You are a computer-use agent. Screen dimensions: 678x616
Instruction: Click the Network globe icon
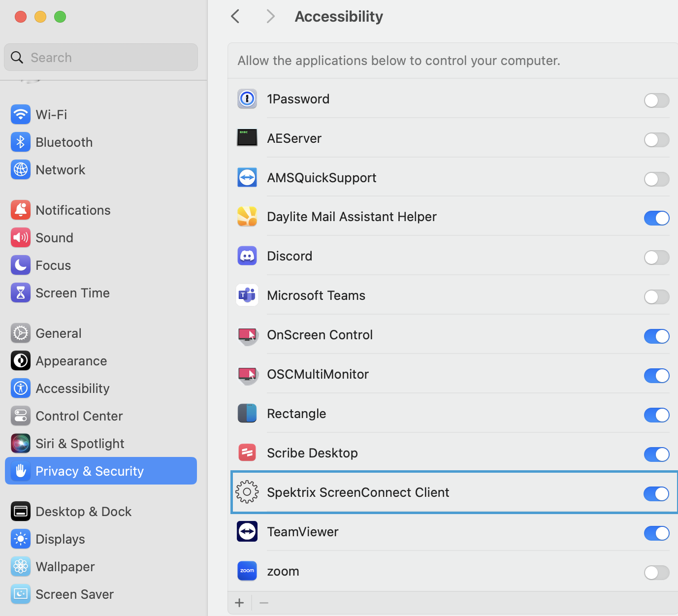pyautogui.click(x=21, y=170)
